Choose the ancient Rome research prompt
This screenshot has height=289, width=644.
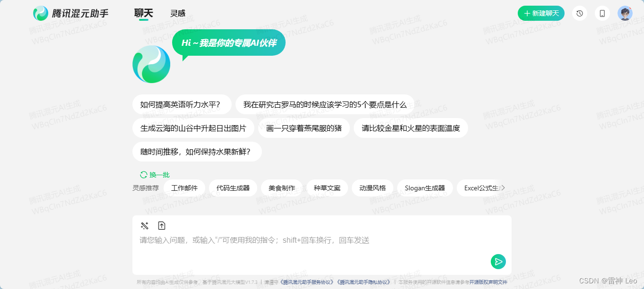click(325, 104)
